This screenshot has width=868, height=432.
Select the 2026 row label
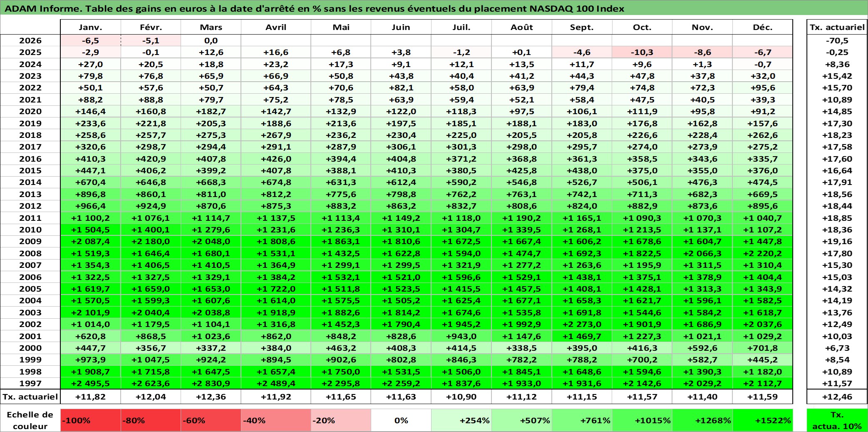tap(30, 40)
